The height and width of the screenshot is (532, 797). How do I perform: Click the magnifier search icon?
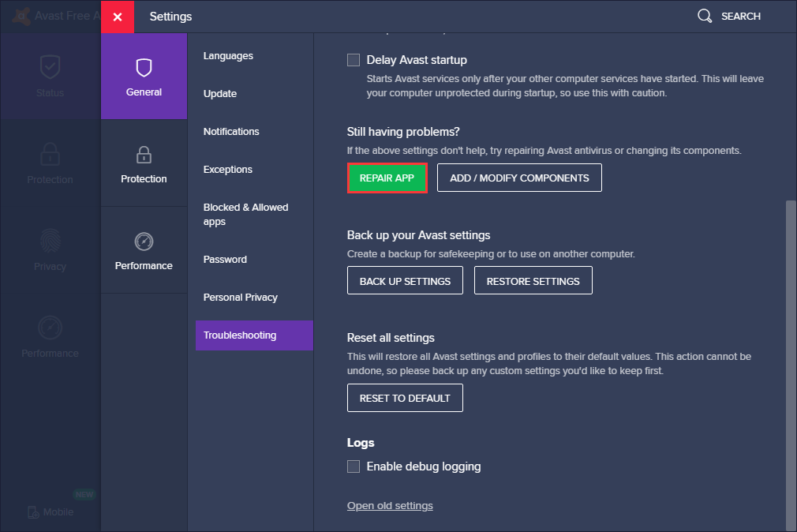click(x=705, y=16)
